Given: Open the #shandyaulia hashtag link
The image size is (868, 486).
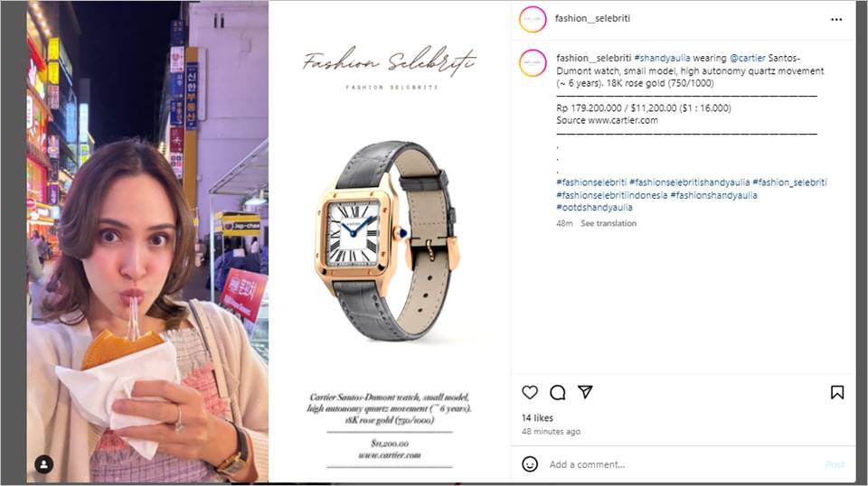Looking at the screenshot, I should [662, 58].
